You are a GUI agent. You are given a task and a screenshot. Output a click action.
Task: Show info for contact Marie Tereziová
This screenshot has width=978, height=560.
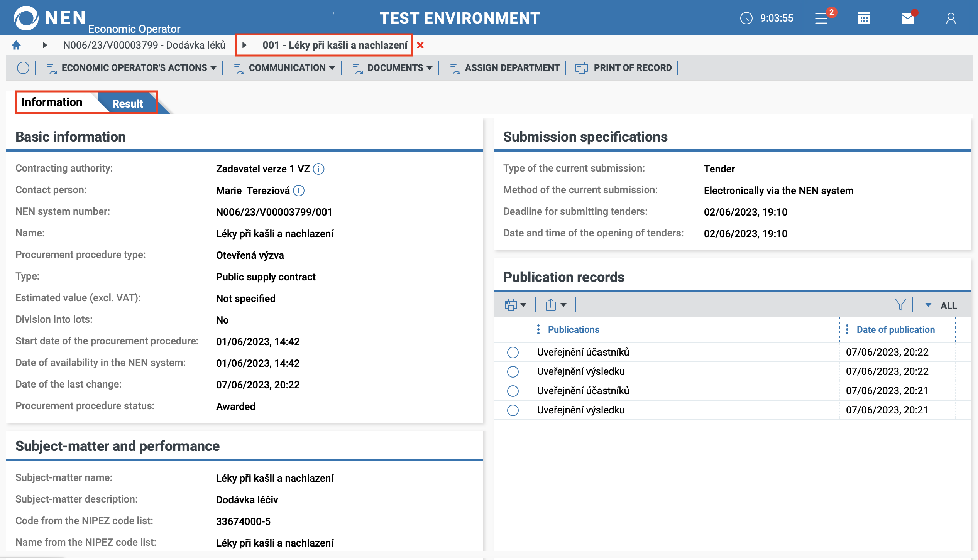tap(299, 191)
